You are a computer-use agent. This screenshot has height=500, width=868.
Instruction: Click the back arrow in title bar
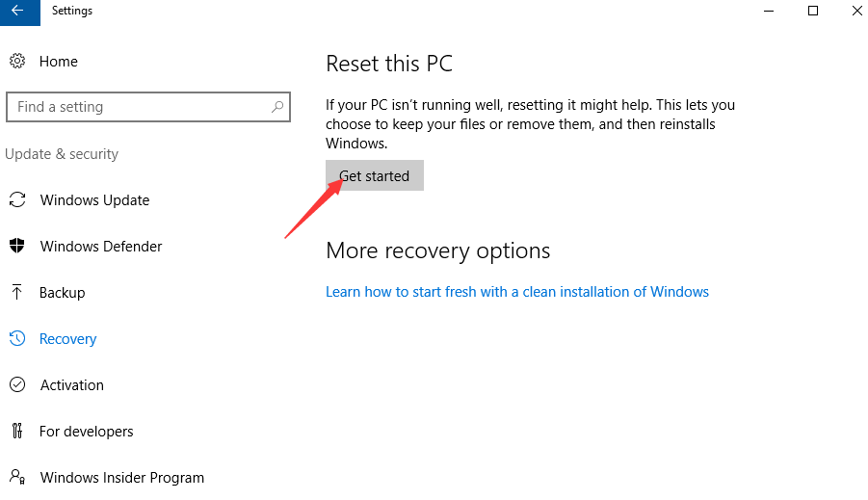pyautogui.click(x=17, y=11)
